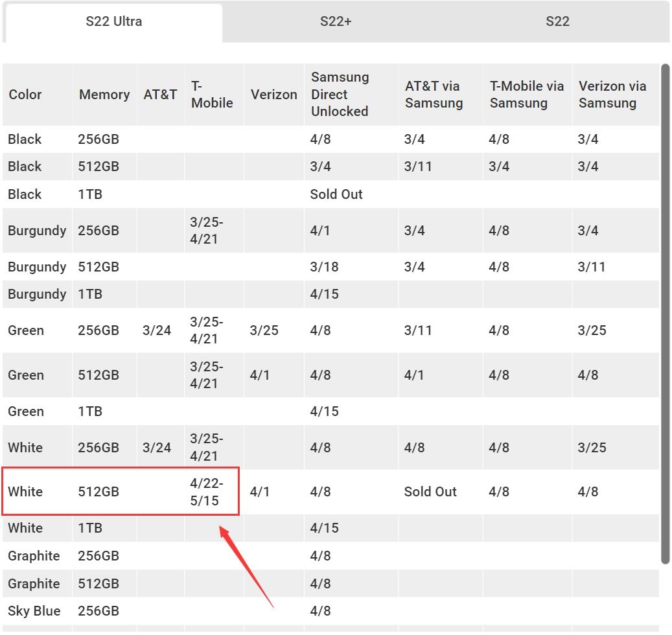
Task: Select Verizon date '3/25' for Green 256GB
Action: [264, 330]
